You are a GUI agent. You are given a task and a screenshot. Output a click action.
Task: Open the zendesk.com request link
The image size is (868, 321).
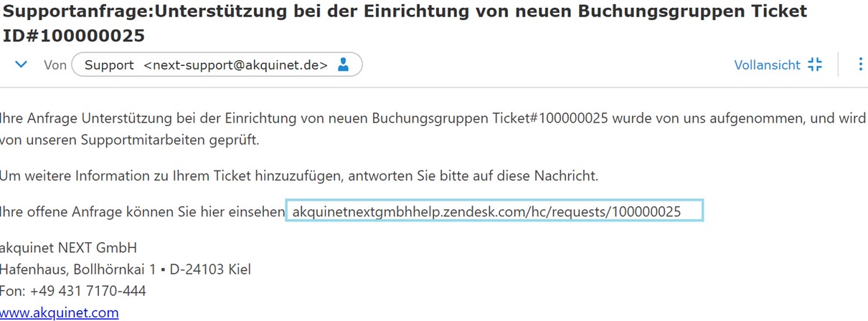(x=486, y=211)
